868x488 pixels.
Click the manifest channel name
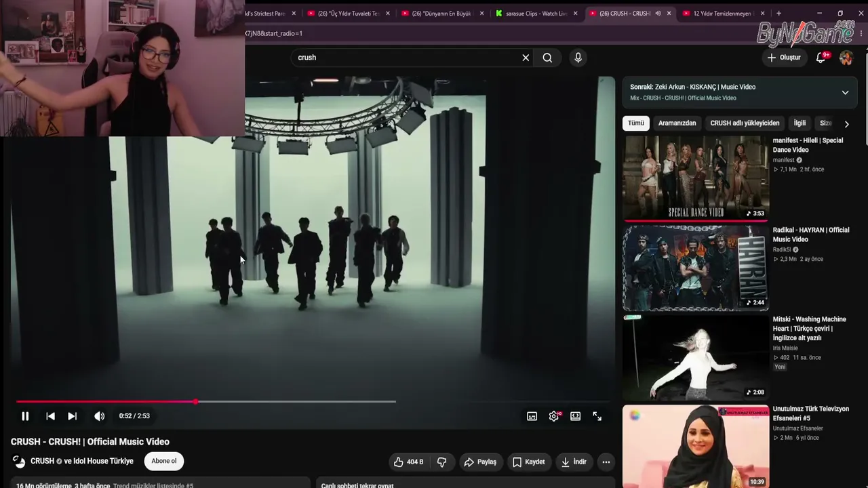click(783, 160)
